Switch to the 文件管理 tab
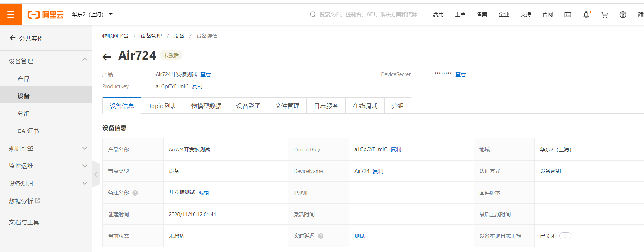Image resolution: width=644 pixels, height=252 pixels. tap(287, 106)
